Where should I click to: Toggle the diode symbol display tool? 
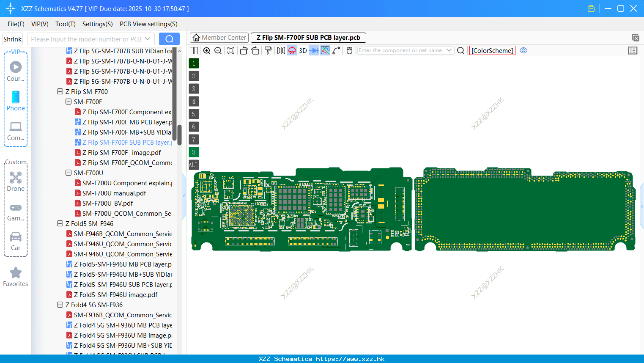314,50
